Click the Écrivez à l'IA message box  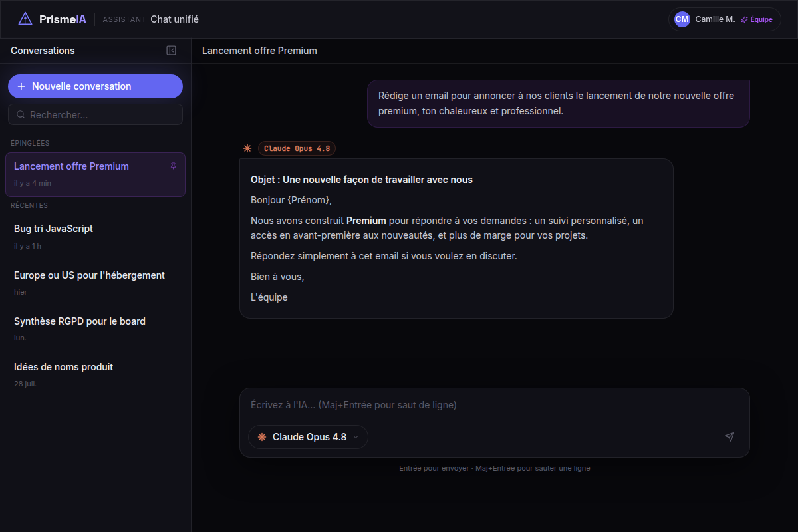pos(494,405)
